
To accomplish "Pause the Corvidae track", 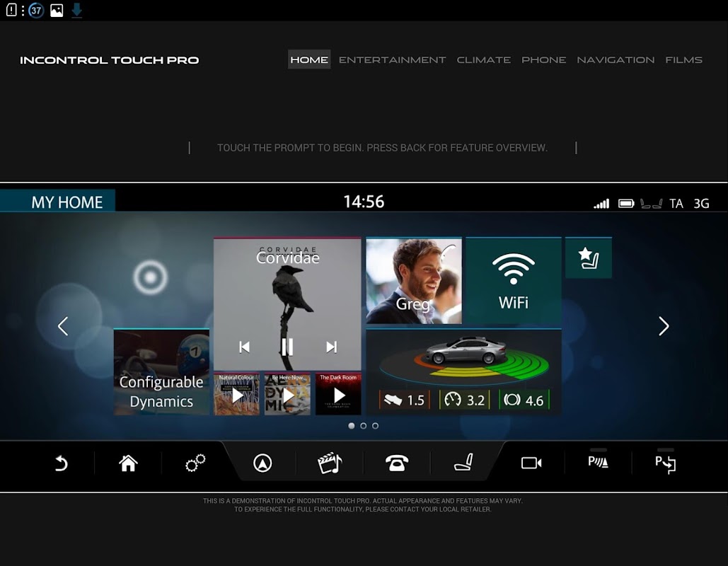I will point(287,347).
